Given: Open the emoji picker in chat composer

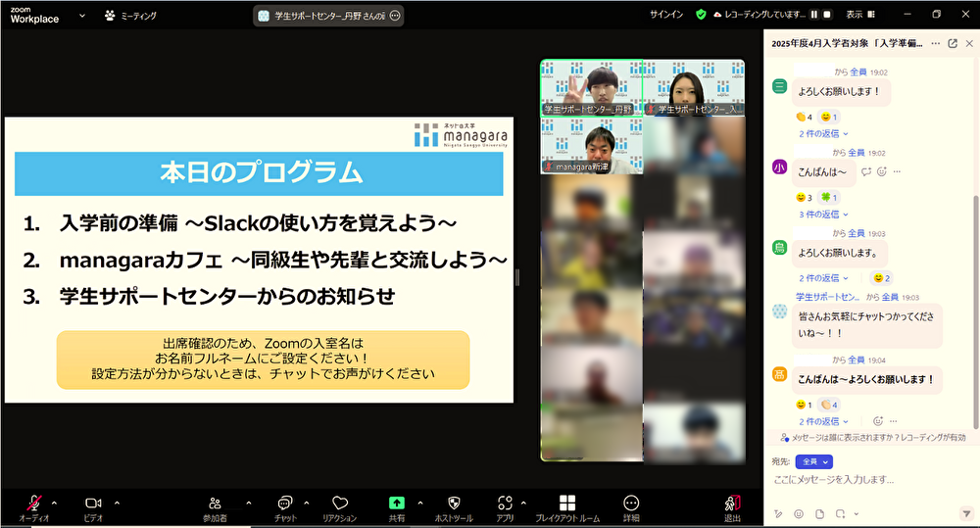Looking at the screenshot, I should [x=799, y=514].
